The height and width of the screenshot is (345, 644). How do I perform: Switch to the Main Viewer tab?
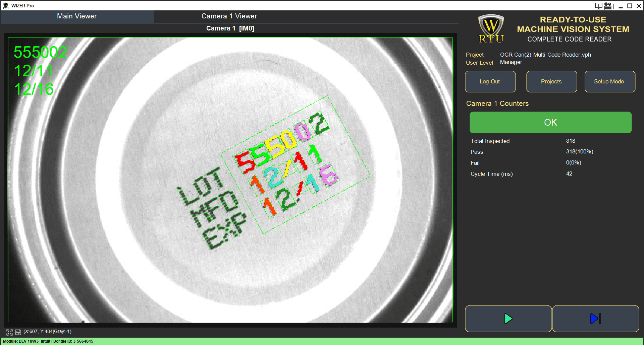[77, 16]
